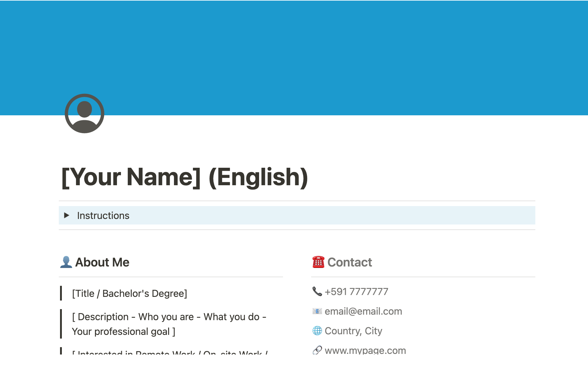Click the profile avatar page icon
This screenshot has width=588, height=368.
(85, 113)
